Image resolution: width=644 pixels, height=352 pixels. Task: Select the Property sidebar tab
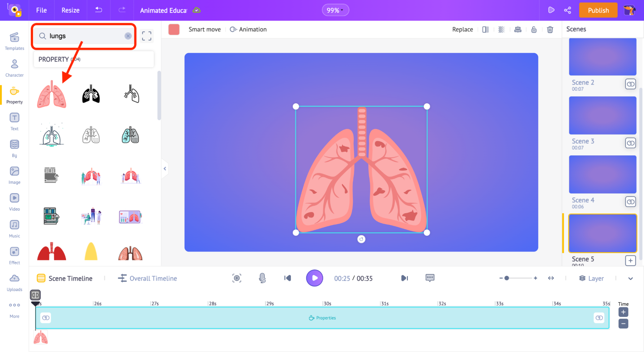click(x=14, y=95)
